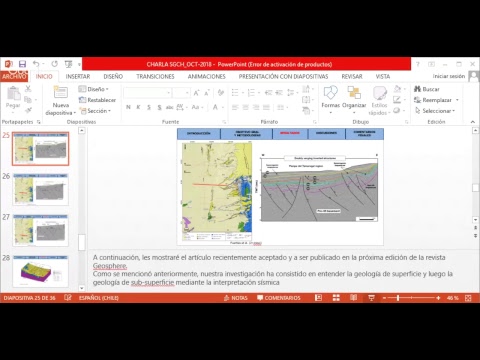Click the Buscar find button

click(427, 89)
